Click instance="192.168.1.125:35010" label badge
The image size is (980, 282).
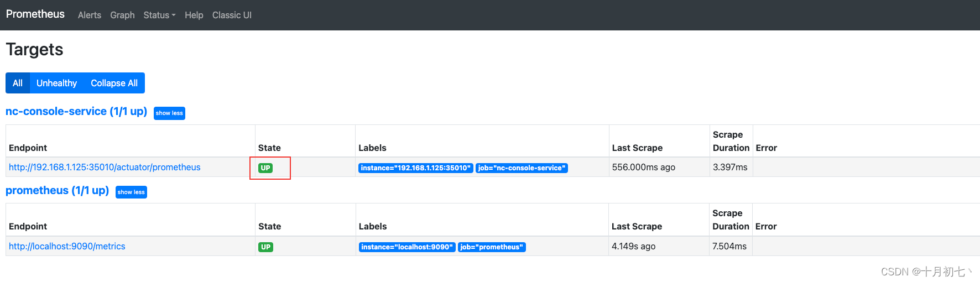416,168
